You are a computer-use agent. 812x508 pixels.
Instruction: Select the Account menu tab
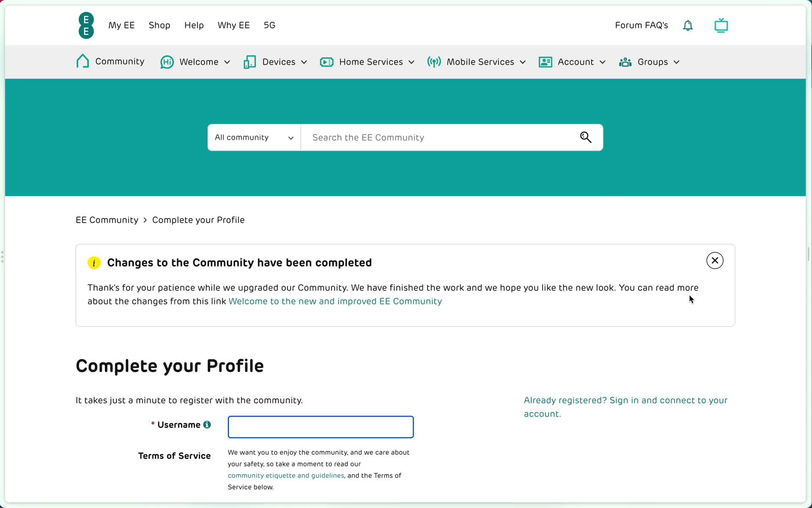pyautogui.click(x=576, y=61)
